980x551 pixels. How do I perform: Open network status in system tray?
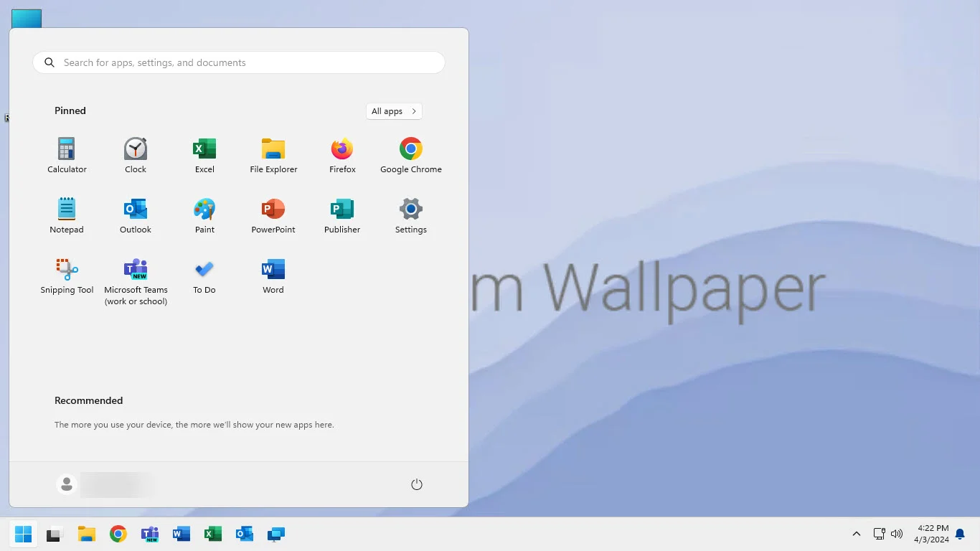[x=879, y=534]
